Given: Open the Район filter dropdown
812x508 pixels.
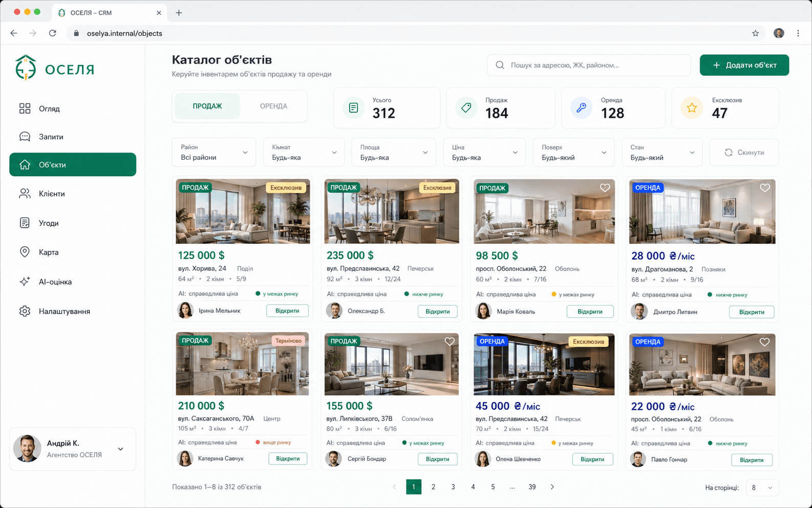Looking at the screenshot, I should (214, 152).
